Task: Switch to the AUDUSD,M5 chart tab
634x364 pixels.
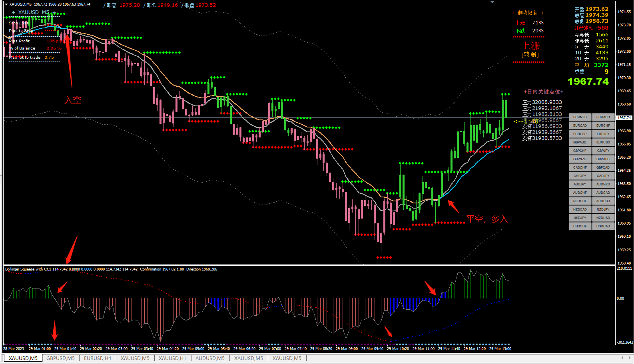Action: (x=210, y=358)
